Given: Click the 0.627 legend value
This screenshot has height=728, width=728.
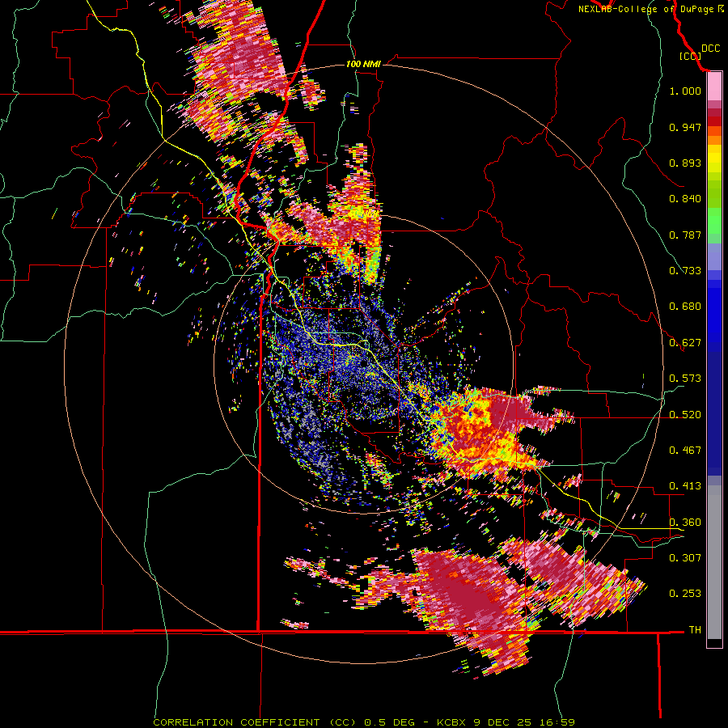Looking at the screenshot, I should click(685, 343).
